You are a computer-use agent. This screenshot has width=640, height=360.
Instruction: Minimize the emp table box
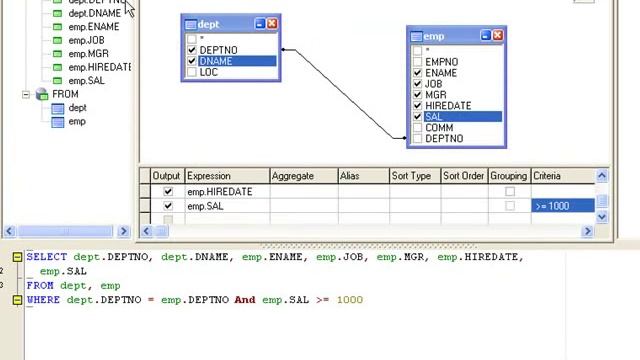pos(485,36)
